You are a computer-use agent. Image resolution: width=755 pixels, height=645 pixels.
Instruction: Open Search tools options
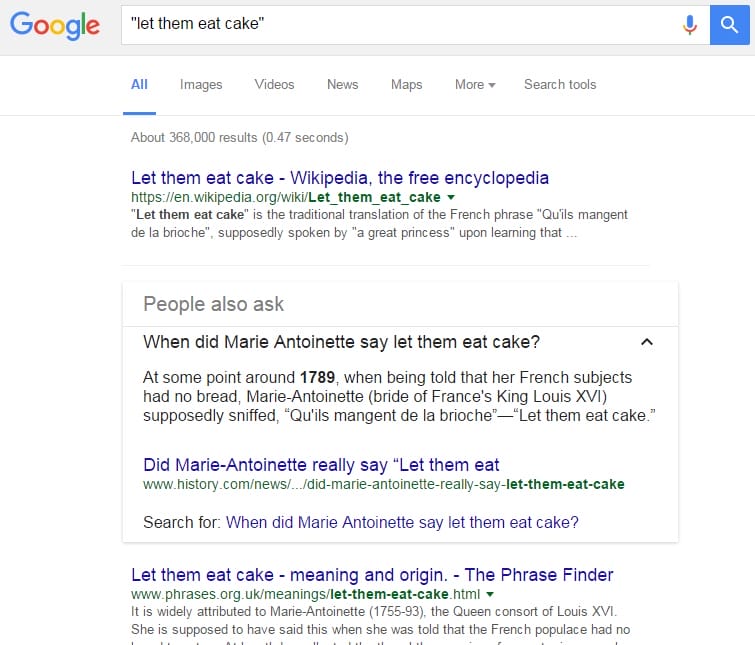(560, 85)
